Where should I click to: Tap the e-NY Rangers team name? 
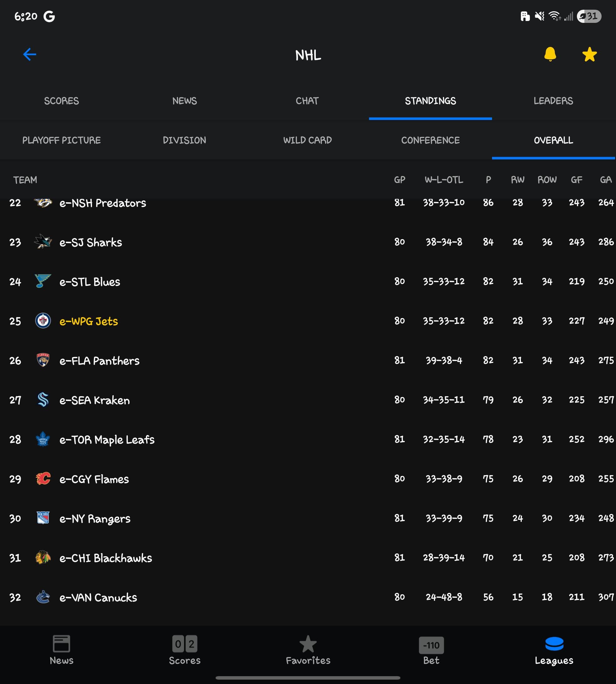coord(95,518)
